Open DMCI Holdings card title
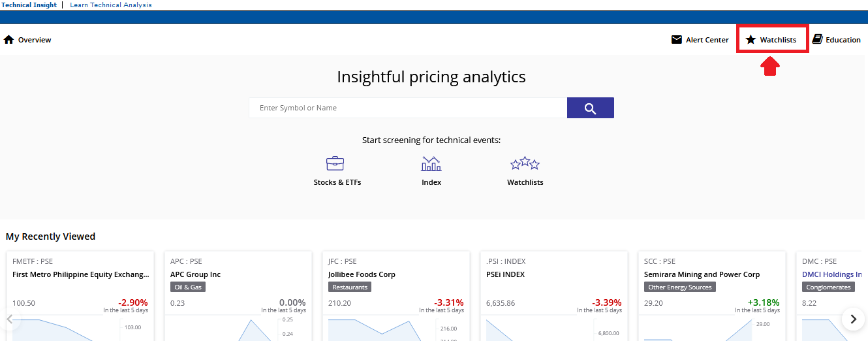 tap(832, 274)
